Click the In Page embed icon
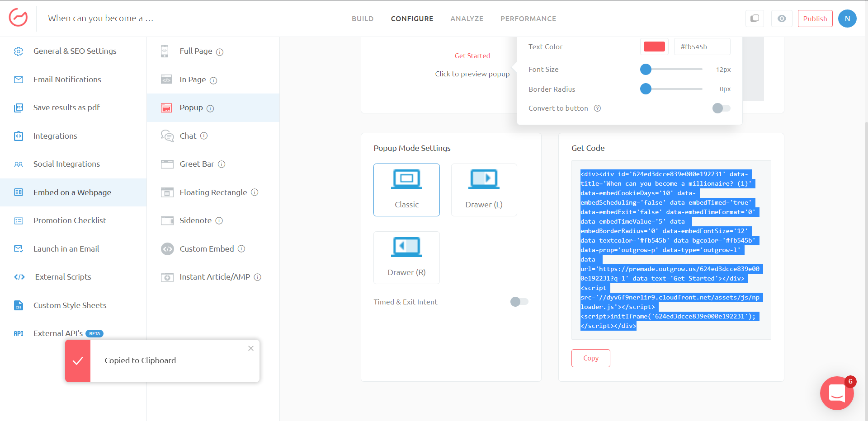This screenshot has height=421, width=868. tap(166, 80)
